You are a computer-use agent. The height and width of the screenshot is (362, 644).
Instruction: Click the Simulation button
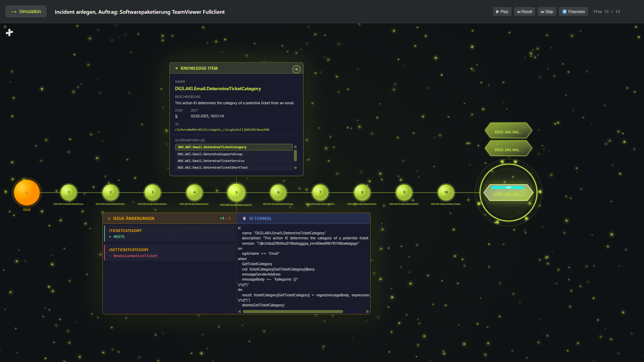26,11
